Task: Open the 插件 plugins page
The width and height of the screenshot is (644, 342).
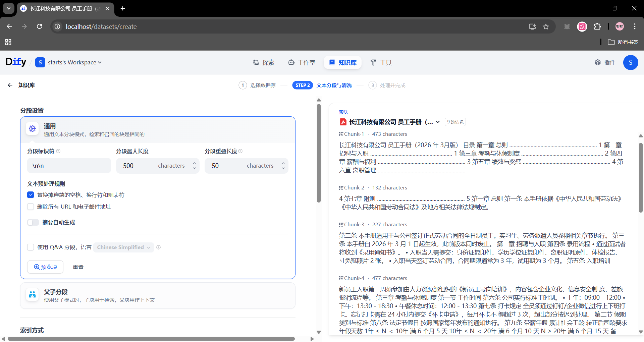Action: coord(605,62)
